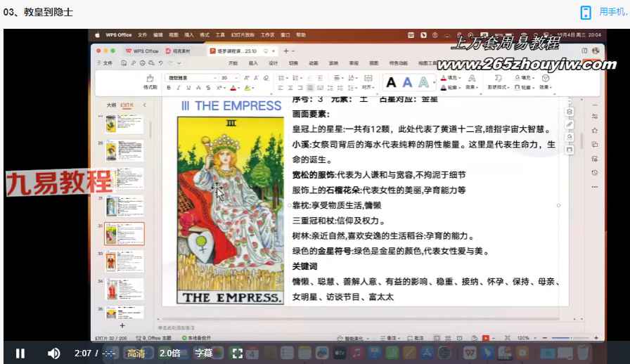Select the 开始 ribbon tab
Viewport: 630px width, 364px height.
click(x=233, y=63)
